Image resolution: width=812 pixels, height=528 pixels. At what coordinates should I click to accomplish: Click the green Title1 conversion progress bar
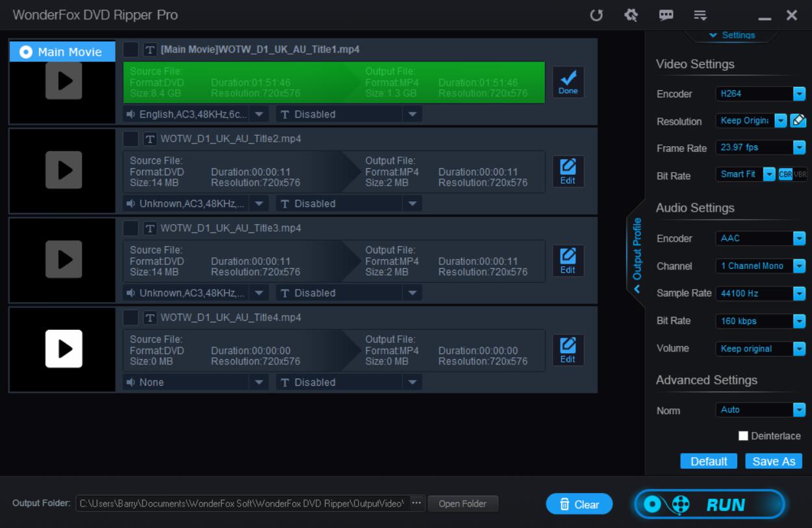point(334,82)
